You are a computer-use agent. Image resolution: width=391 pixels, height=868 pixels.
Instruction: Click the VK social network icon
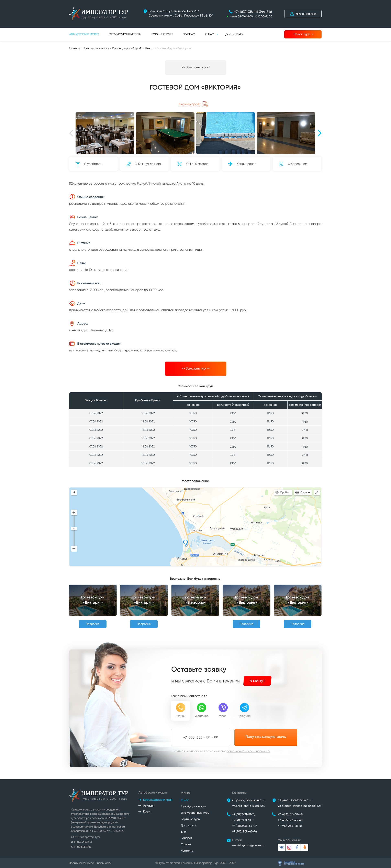pyautogui.click(x=281, y=847)
